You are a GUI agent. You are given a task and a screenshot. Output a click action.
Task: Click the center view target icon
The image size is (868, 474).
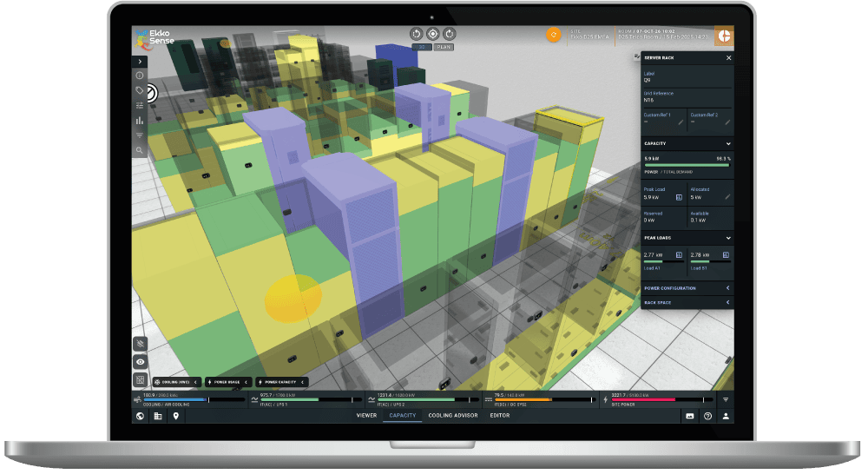pyautogui.click(x=433, y=35)
